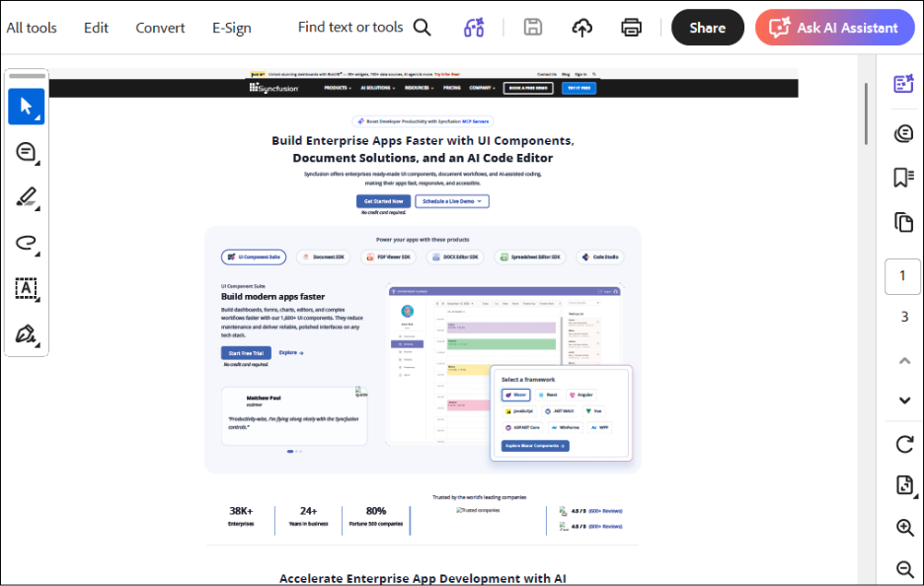Select the selection arrow tool
The width and height of the screenshot is (924, 586).
(x=25, y=107)
